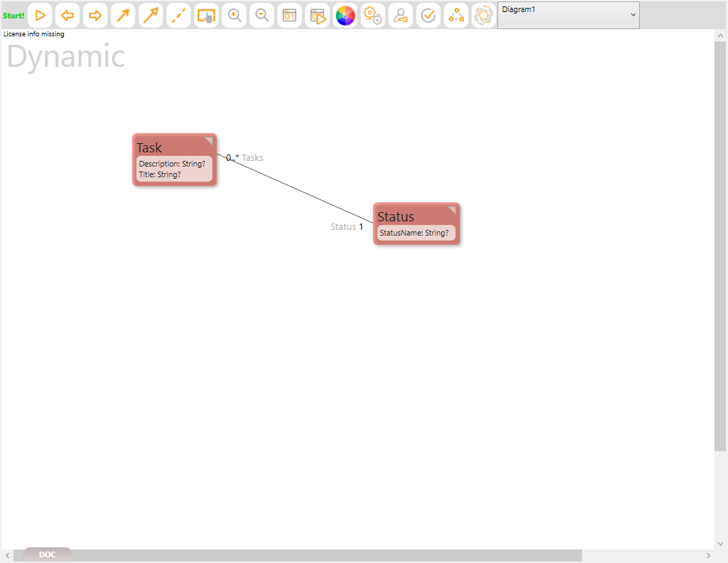Click the folded corner of the Task class

click(209, 140)
